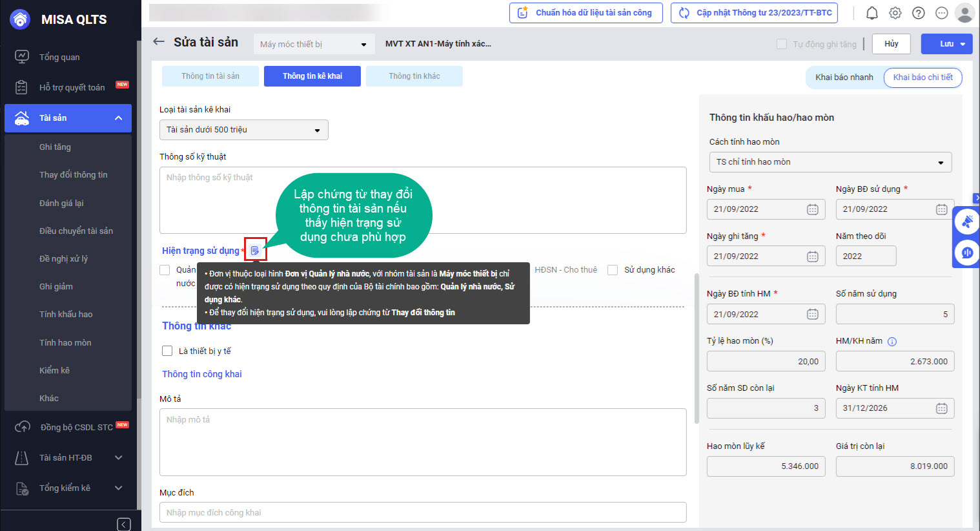This screenshot has width=980, height=531.
Task: Click the Hủy button
Action: (891, 44)
